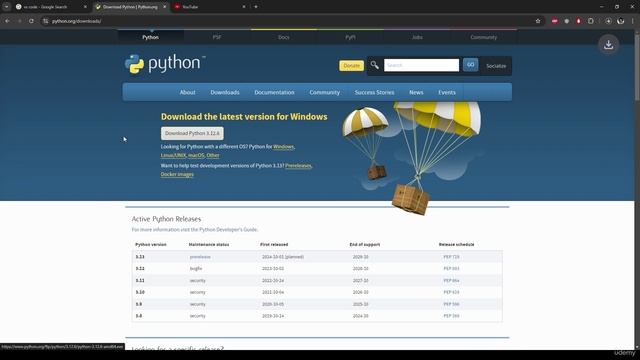Open the PSF top navigation tab
Viewport: 640px width, 360px height.
(217, 37)
